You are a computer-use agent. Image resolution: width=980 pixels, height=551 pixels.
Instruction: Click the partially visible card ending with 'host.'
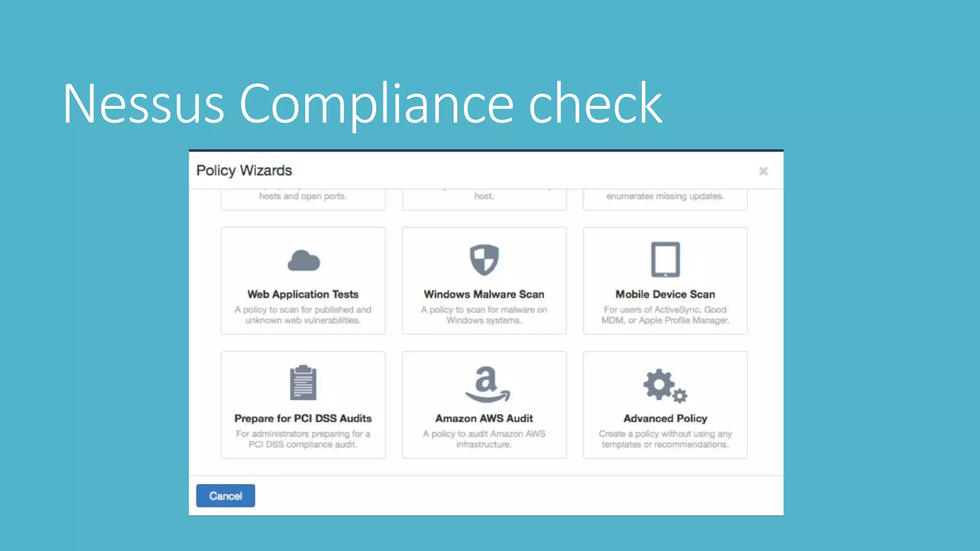tap(484, 199)
